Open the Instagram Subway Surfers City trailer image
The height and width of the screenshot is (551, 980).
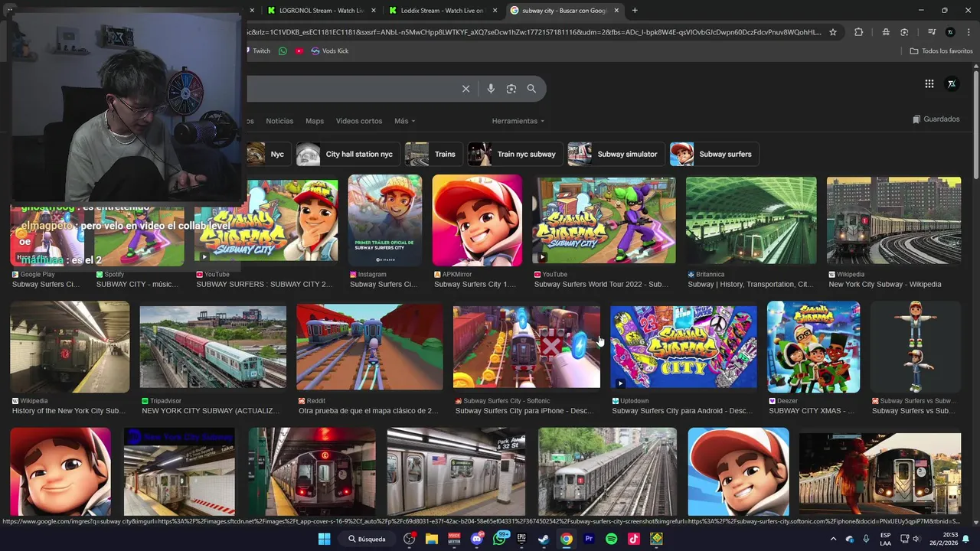[x=385, y=220]
